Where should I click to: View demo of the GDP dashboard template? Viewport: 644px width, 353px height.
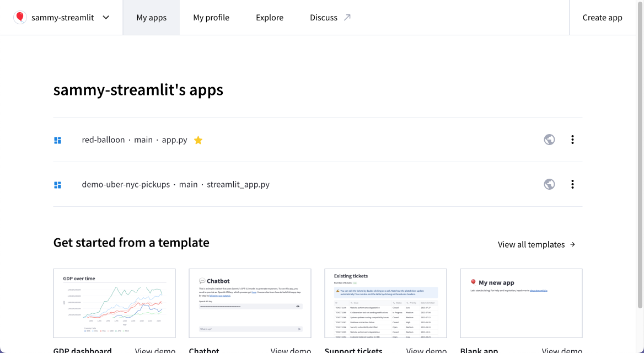click(155, 350)
